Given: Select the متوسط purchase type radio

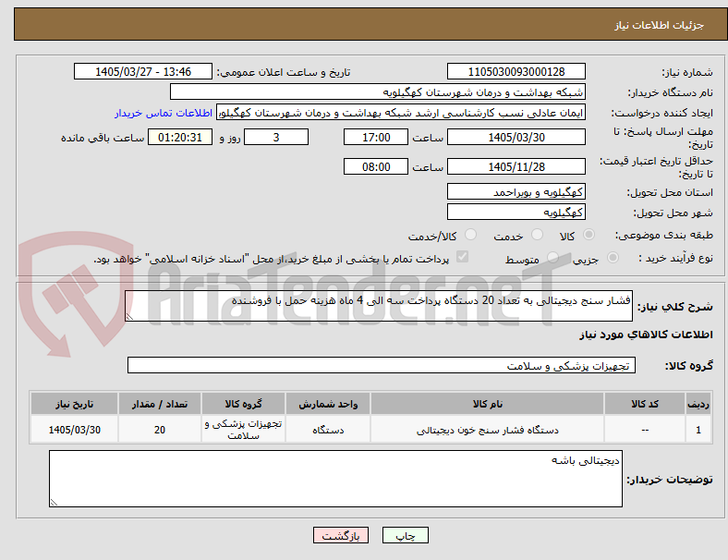Looking at the screenshot, I should point(552,257).
